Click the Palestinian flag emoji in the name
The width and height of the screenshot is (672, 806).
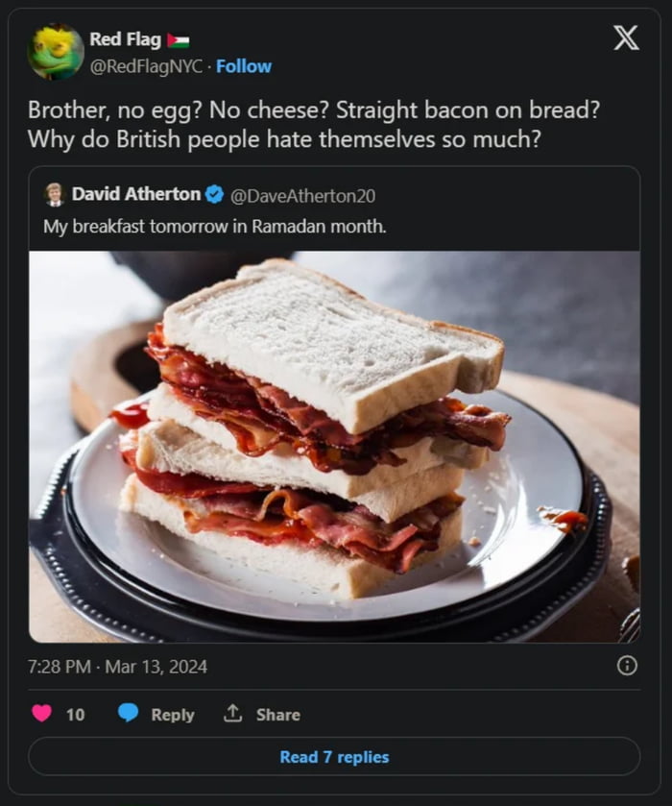178,38
